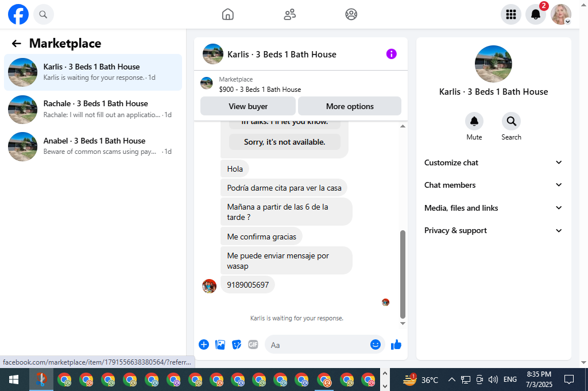Open clock showing 8:35 PM

point(539,380)
